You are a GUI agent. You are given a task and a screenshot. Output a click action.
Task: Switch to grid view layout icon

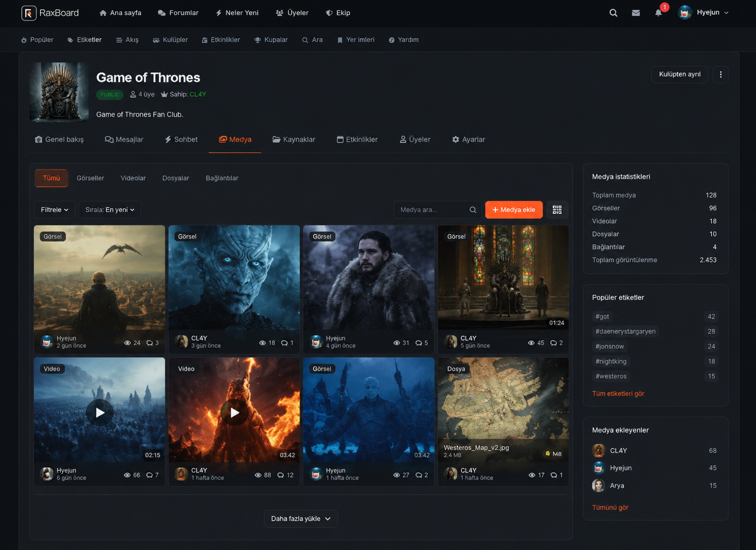point(557,210)
